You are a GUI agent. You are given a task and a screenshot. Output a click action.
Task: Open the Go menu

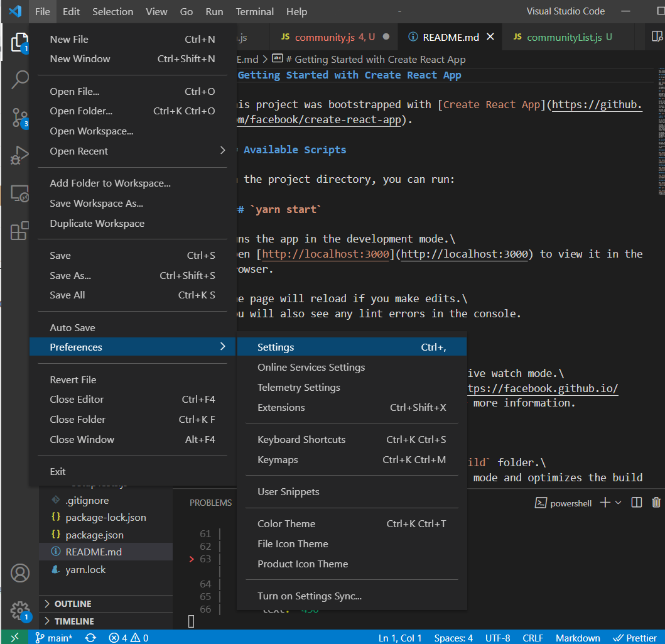[187, 11]
